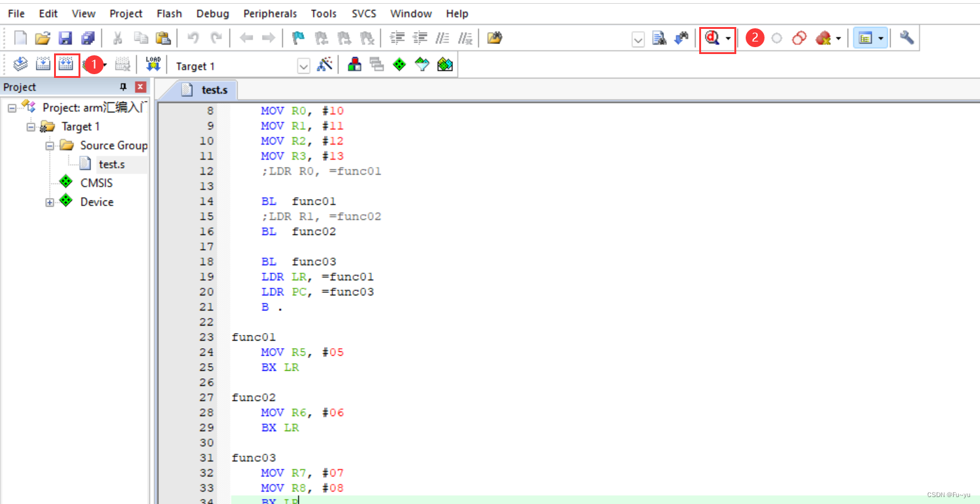Open the kill breakpoints dropdown arrow
The image size is (980, 504).
(x=839, y=39)
